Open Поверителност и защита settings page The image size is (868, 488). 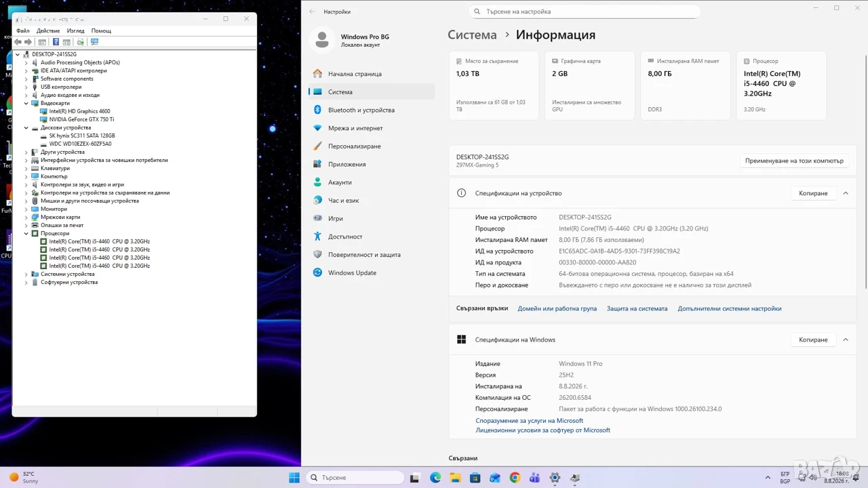pyautogui.click(x=372, y=255)
